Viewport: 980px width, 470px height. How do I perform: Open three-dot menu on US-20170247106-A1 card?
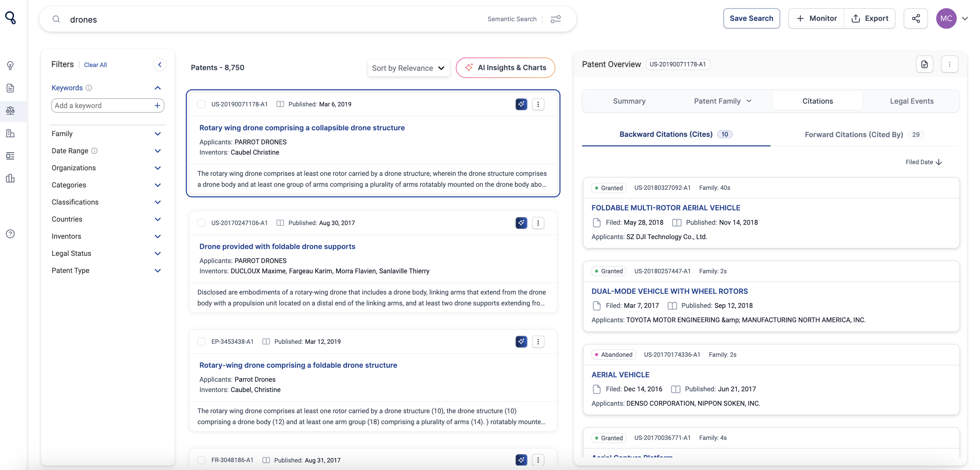click(x=538, y=223)
